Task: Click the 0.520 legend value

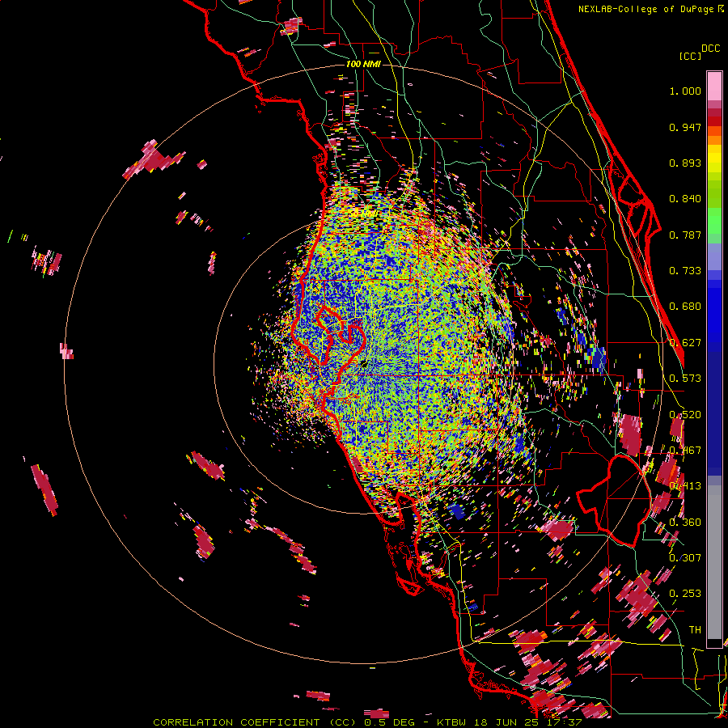Action: click(685, 414)
